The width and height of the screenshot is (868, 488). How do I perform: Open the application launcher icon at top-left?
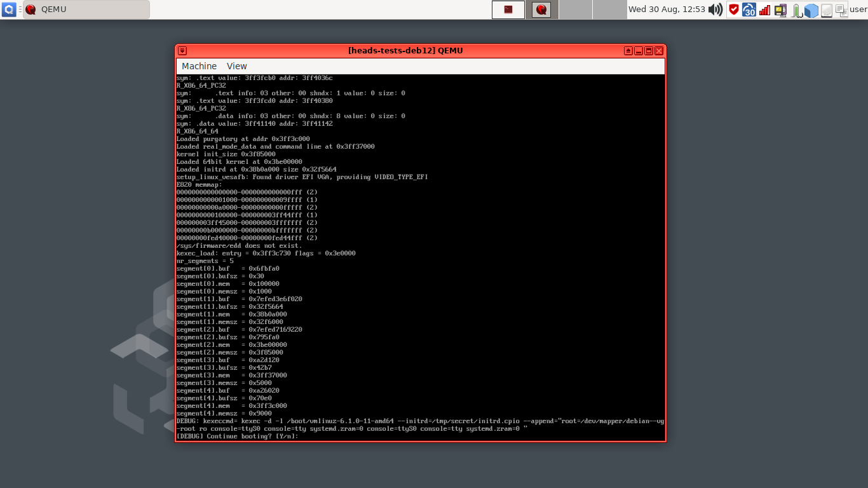[x=8, y=9]
